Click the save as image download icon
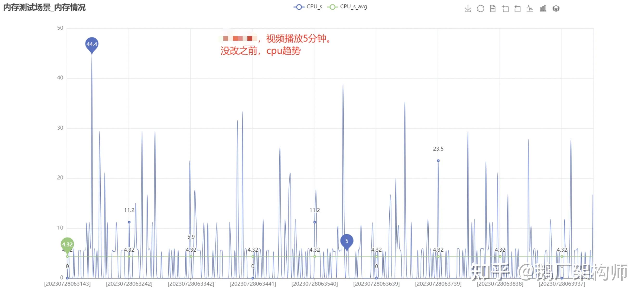The width and height of the screenshot is (644, 298). pyautogui.click(x=468, y=8)
